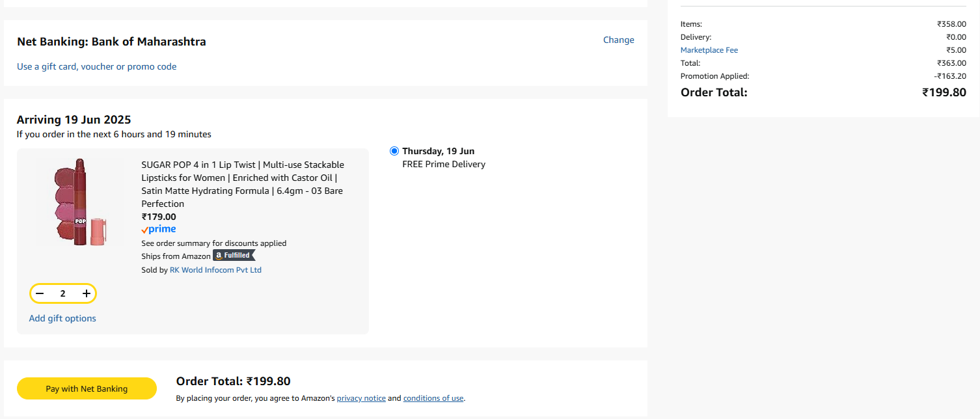Screen dimensions: 980x419
Task: Click the quantity value field showing 2
Action: (63, 293)
